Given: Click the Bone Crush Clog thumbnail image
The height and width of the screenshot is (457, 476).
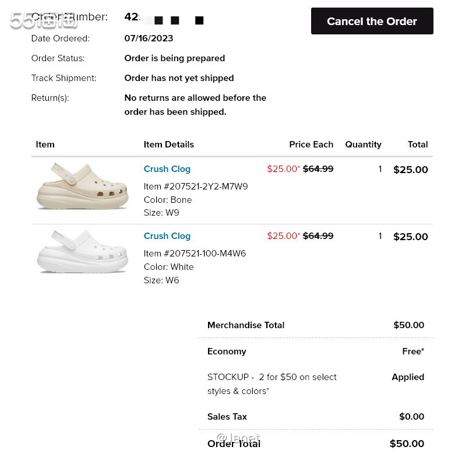Looking at the screenshot, I should [x=82, y=186].
